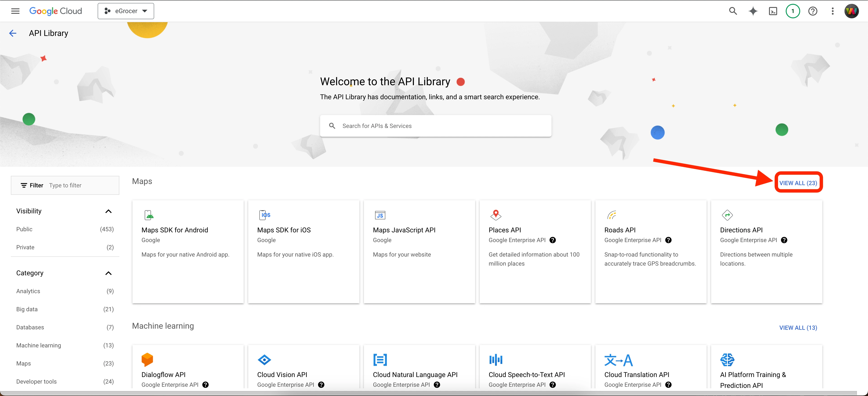The height and width of the screenshot is (396, 868).
Task: Open notifications badge showing 1
Action: (x=793, y=11)
